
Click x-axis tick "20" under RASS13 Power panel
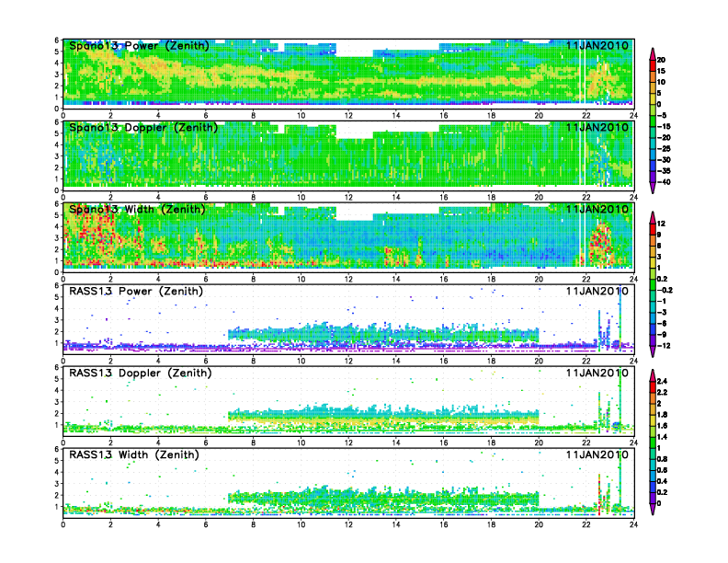(539, 361)
